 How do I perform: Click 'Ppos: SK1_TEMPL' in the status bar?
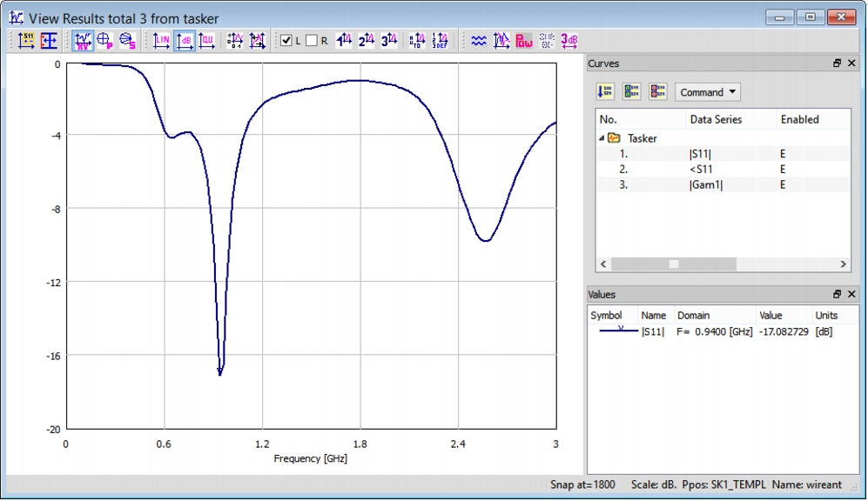[x=724, y=485]
